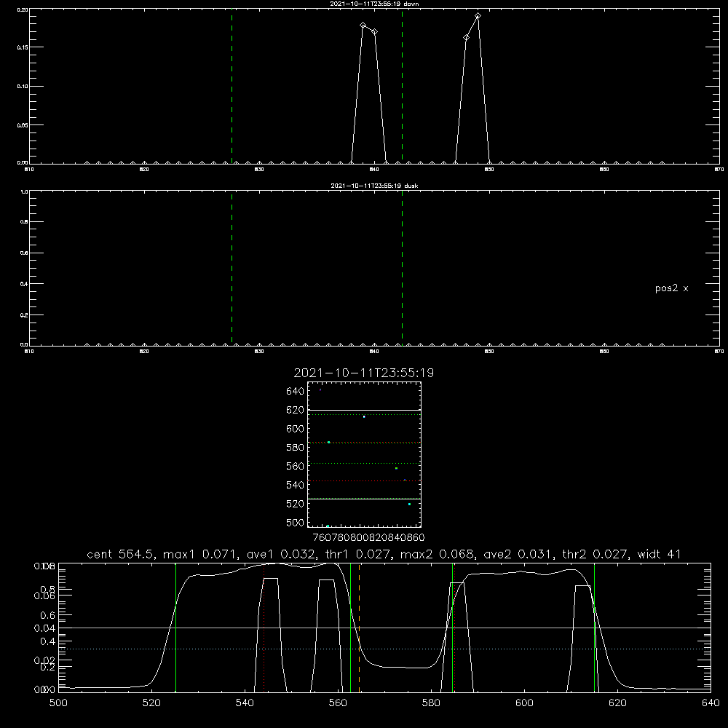
Task: Click the "640" label on bottom plot x-axis
Action: click(x=711, y=703)
